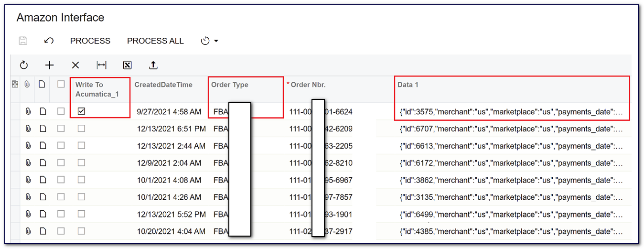Open the note for the 10/1/2021 4:26 AM row
This screenshot has width=644, height=249.
point(43,197)
